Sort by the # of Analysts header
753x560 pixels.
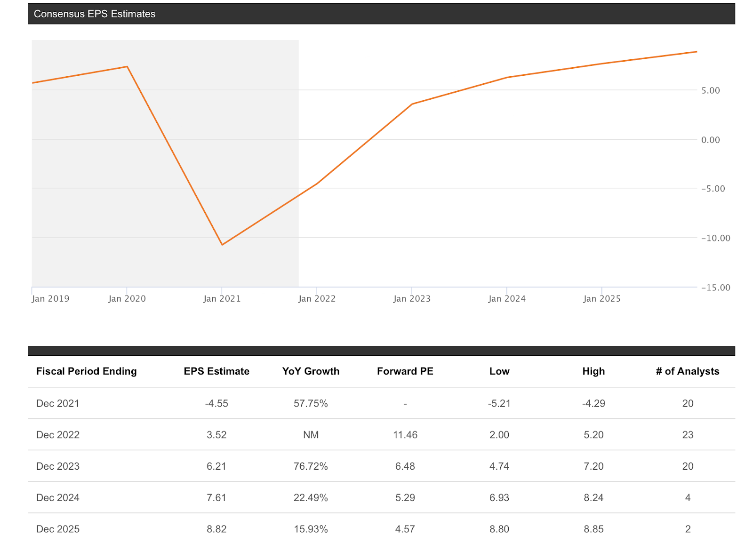[687, 371]
